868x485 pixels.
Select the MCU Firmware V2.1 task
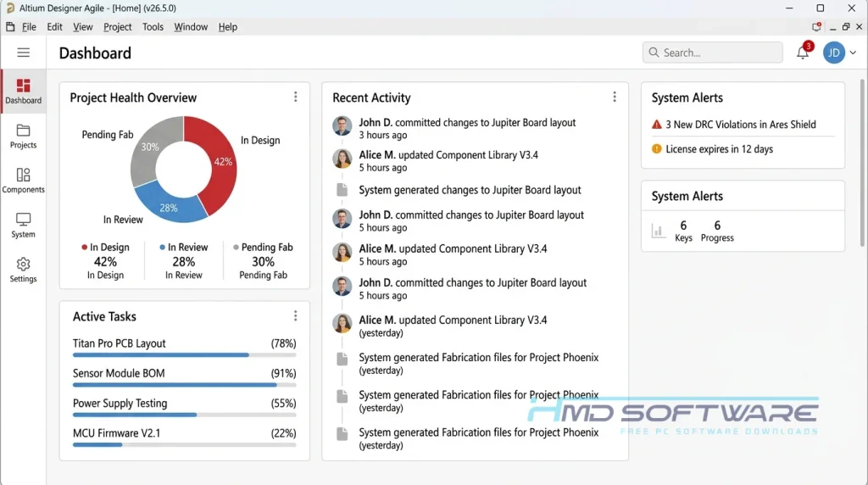116,433
